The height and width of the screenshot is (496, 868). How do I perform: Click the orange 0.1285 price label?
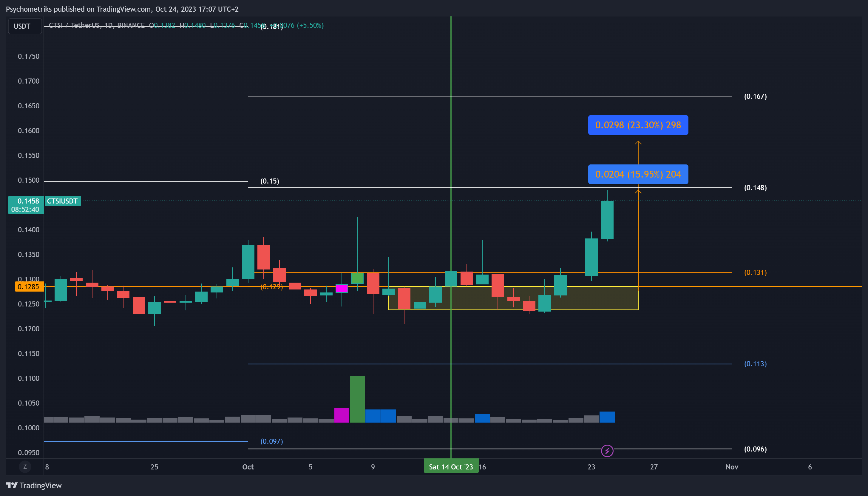click(29, 287)
